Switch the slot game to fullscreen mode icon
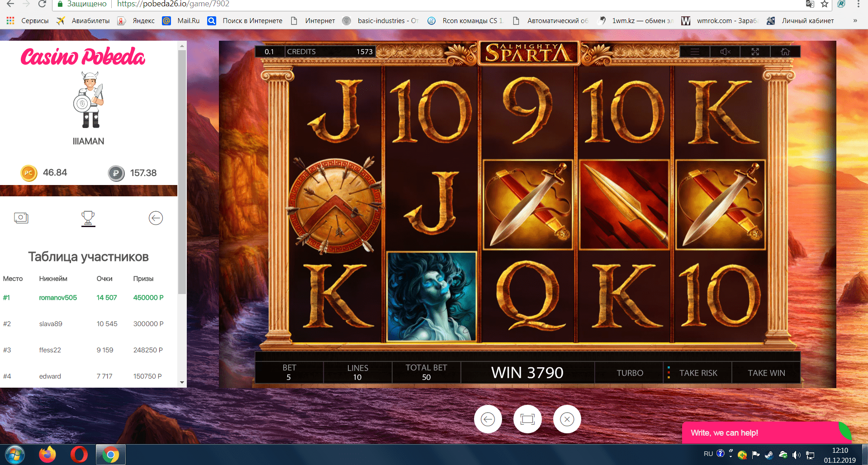This screenshot has height=465, width=868. (x=755, y=52)
